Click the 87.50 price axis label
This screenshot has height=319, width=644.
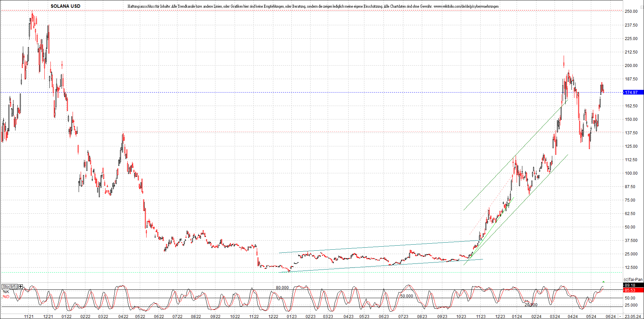(x=630, y=187)
